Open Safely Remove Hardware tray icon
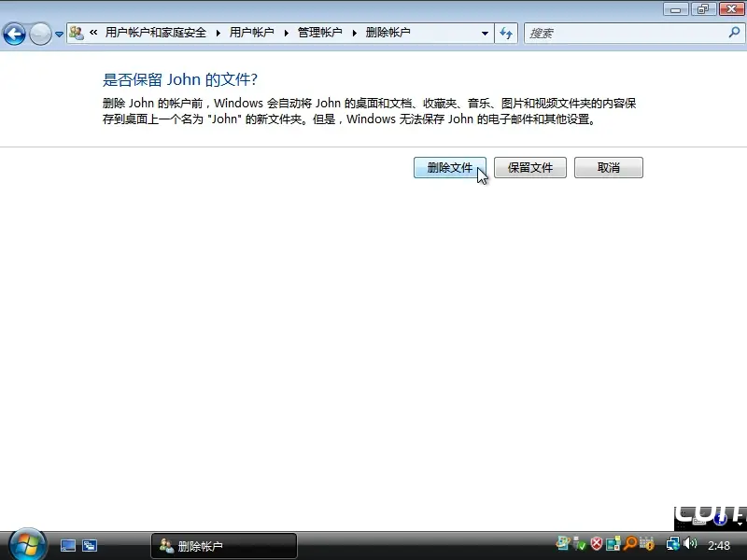The height and width of the screenshot is (560, 747). (579, 543)
